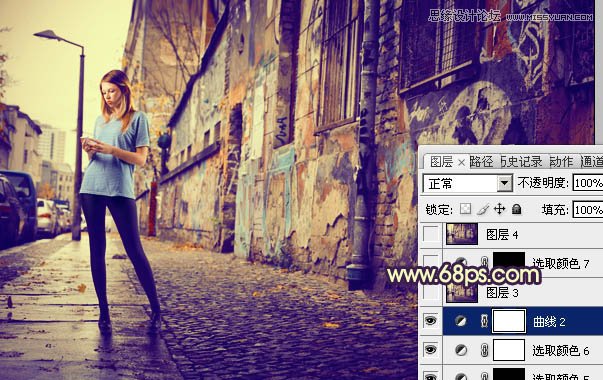Viewport: 603px width, 380px height.
Task: Click the 曲线 2 mask link icon
Action: pyautogui.click(x=484, y=321)
